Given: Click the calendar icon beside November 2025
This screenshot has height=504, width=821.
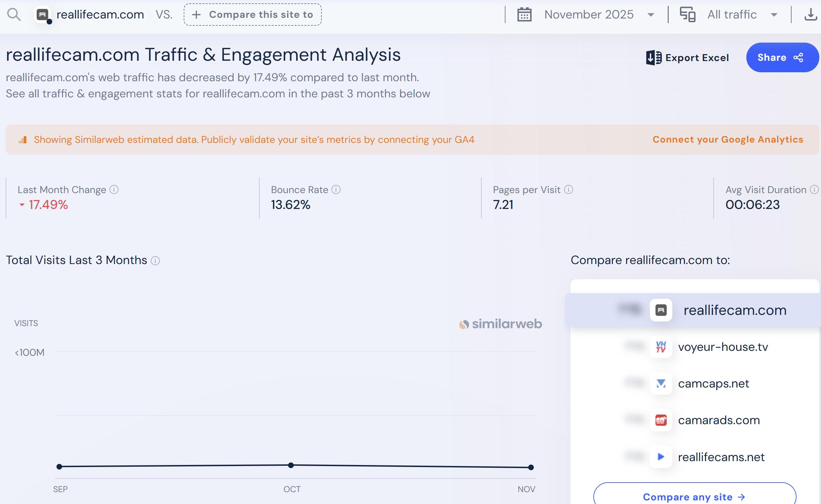Looking at the screenshot, I should tap(524, 15).
